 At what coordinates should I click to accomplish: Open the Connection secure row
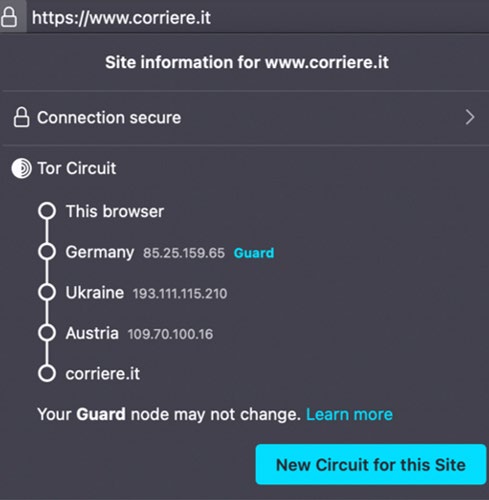coord(245,117)
